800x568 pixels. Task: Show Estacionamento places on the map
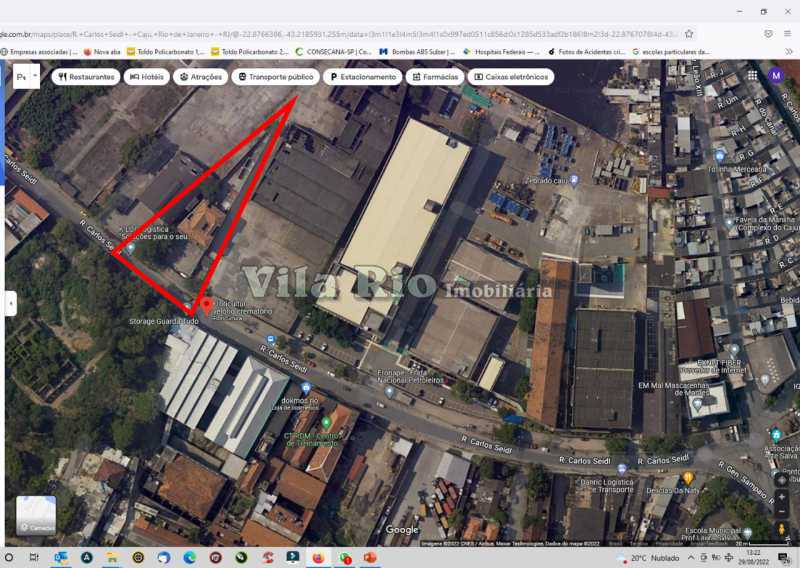click(x=363, y=77)
